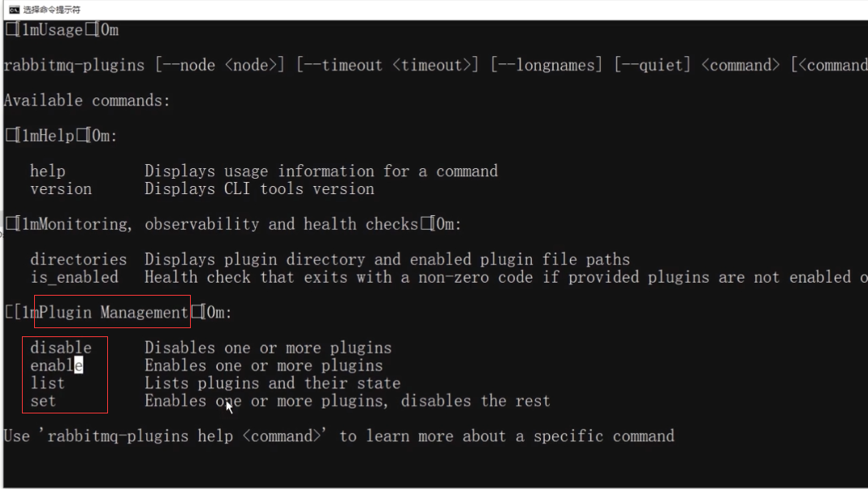The height and width of the screenshot is (489, 868).
Task: Click 'rabbitmq-plugins' at start of usage line
Action: [74, 65]
